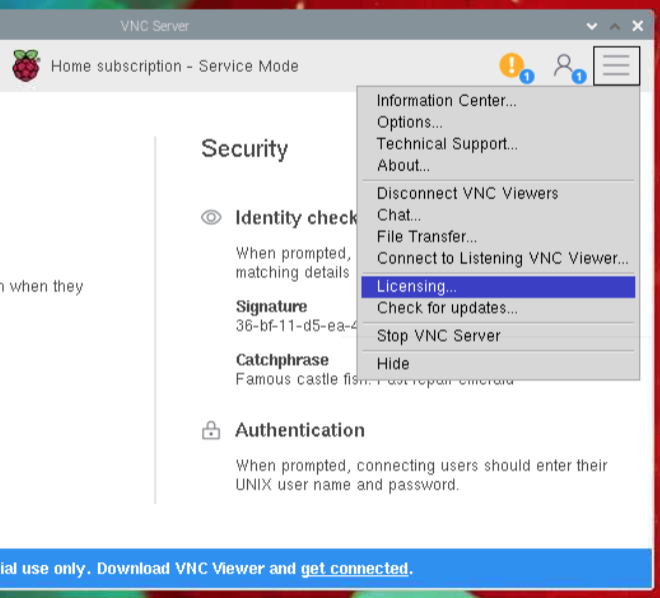Click the signature value 36-bf-11-d5-ea
Image resolution: width=660 pixels, height=598 pixels.
click(x=296, y=326)
